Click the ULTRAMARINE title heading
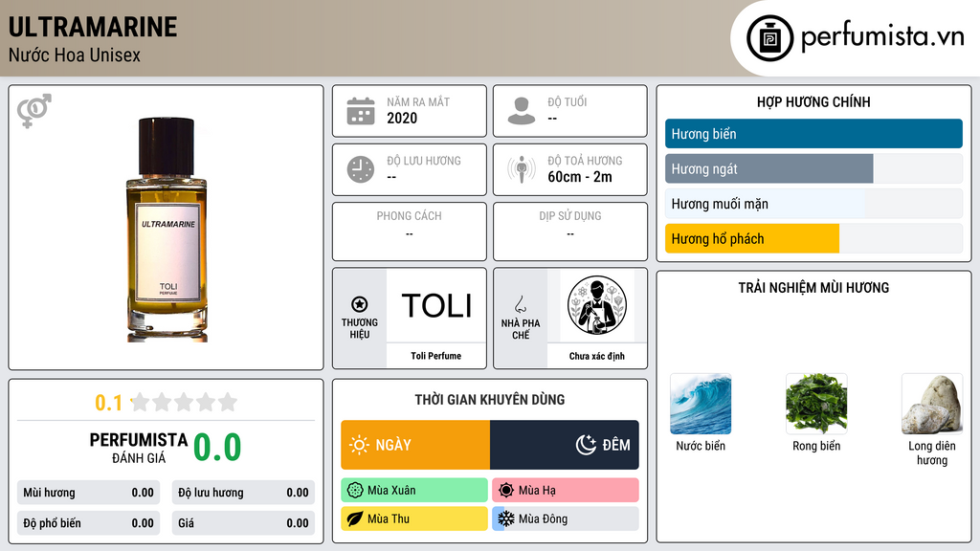Image resolution: width=980 pixels, height=551 pixels. click(93, 27)
